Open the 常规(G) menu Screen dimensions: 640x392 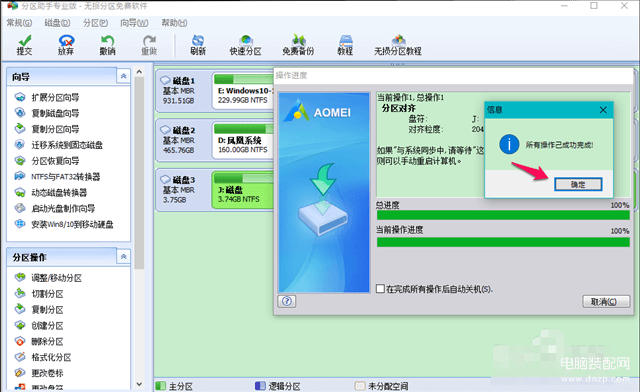coord(19,23)
